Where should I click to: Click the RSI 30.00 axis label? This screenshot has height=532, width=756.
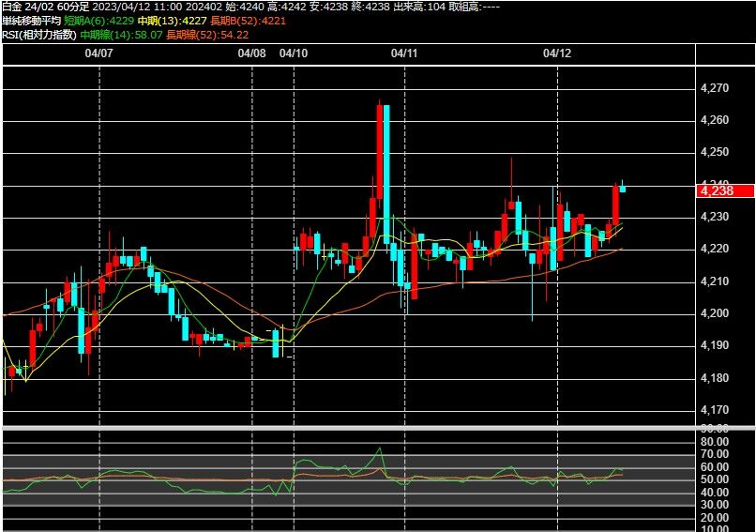(x=715, y=505)
